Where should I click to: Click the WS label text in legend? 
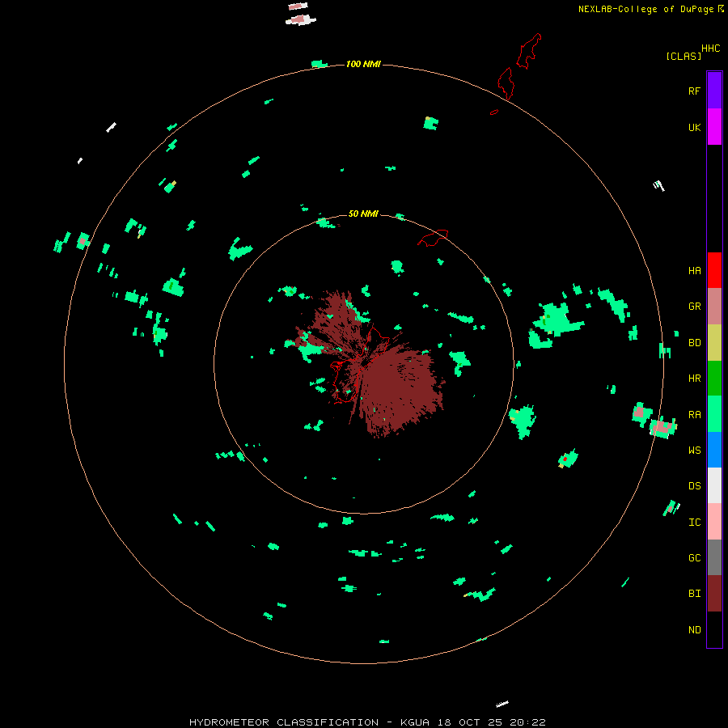[694, 450]
